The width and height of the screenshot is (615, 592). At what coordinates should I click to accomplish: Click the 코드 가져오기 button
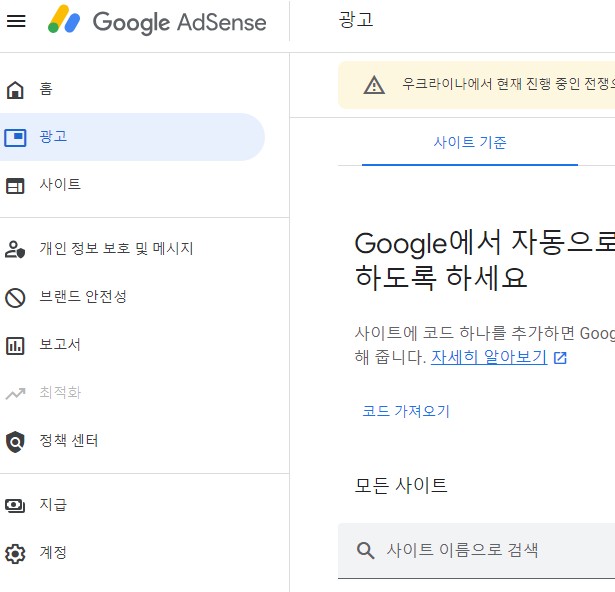tap(406, 411)
